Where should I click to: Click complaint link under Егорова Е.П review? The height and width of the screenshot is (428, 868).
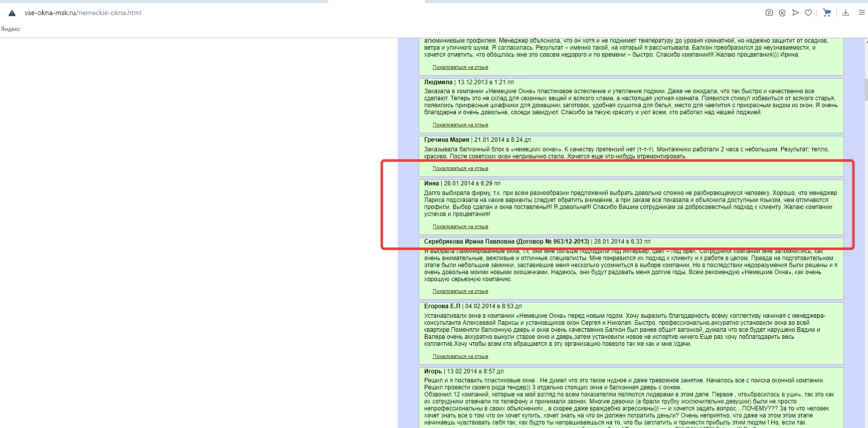point(460,356)
